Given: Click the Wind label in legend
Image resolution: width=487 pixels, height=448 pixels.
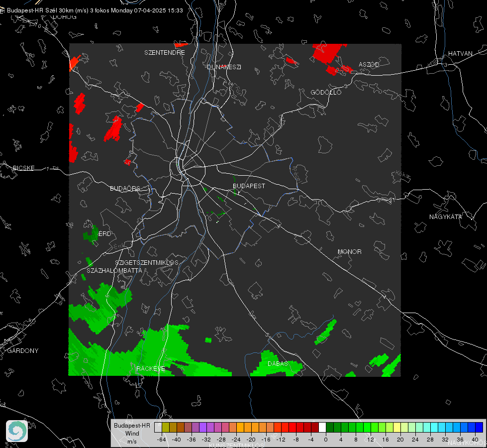Looking at the screenshot, I should [x=132, y=434].
